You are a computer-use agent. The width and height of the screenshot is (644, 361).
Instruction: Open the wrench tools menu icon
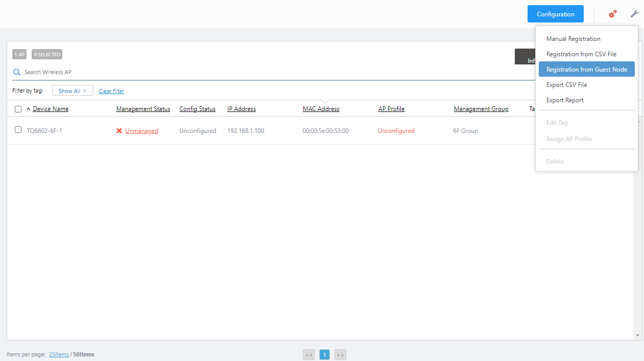(x=634, y=14)
